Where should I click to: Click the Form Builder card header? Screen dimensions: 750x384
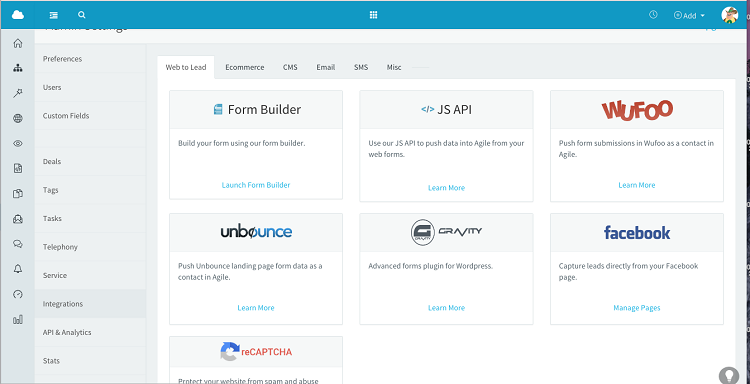(x=256, y=110)
